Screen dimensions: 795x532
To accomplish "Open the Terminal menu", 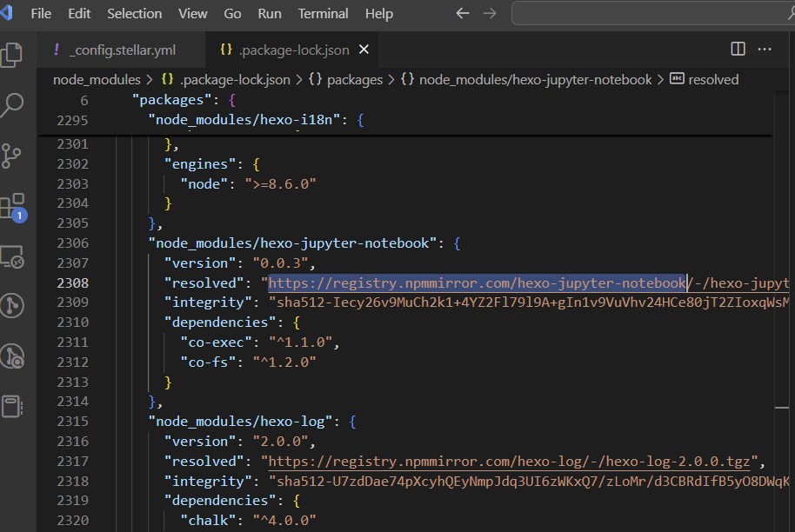I will (323, 14).
